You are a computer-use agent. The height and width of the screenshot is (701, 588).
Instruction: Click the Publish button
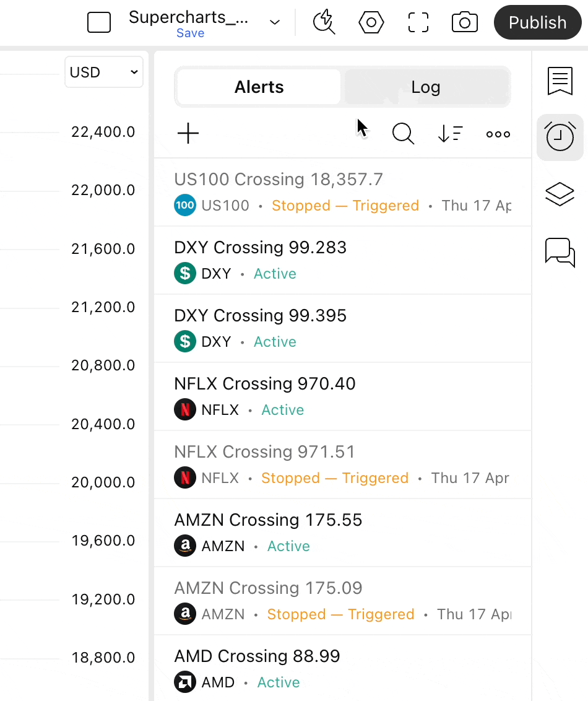coord(537,22)
